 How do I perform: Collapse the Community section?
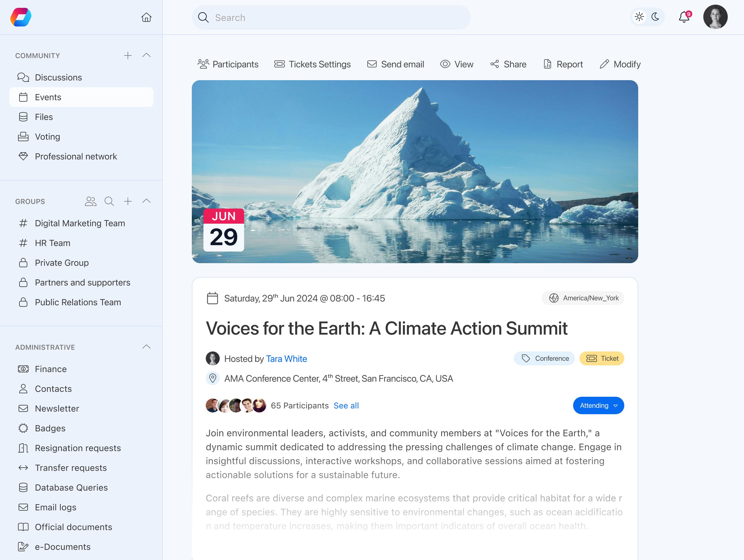click(x=146, y=55)
